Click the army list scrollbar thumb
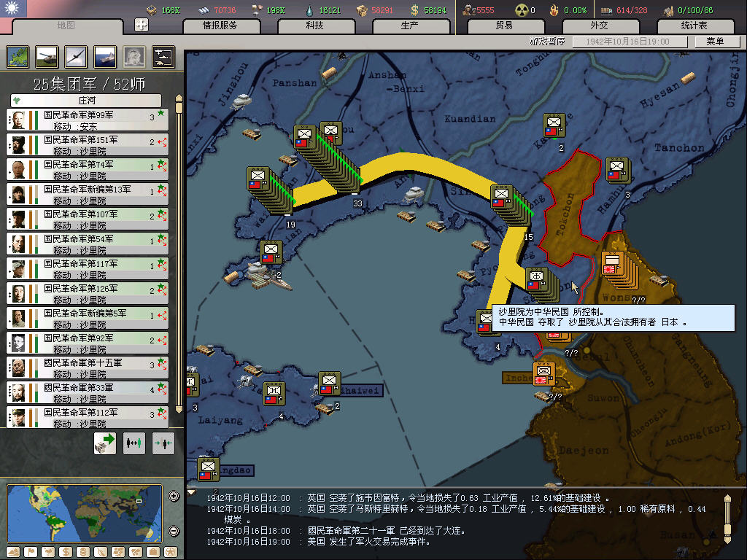747x560 pixels. (179, 108)
